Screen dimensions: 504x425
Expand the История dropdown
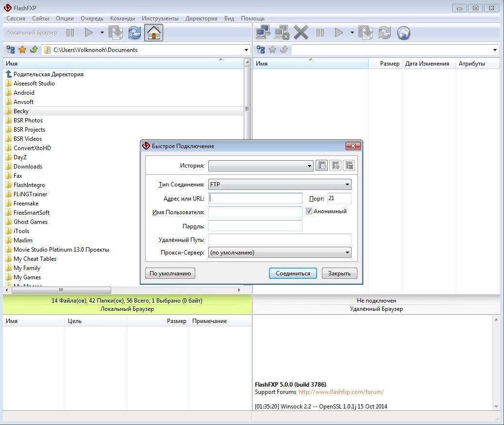(261, 166)
